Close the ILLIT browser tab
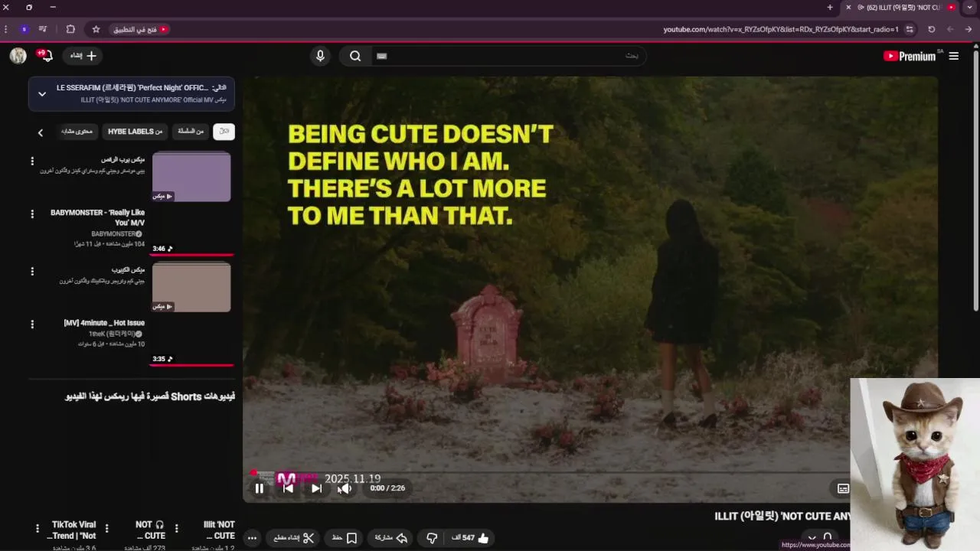980x551 pixels. [848, 8]
